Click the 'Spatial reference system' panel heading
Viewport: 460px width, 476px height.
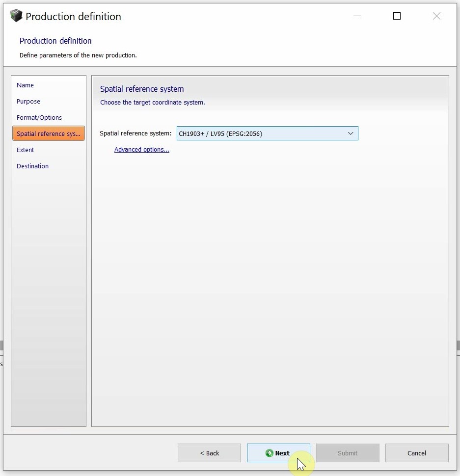tap(142, 89)
